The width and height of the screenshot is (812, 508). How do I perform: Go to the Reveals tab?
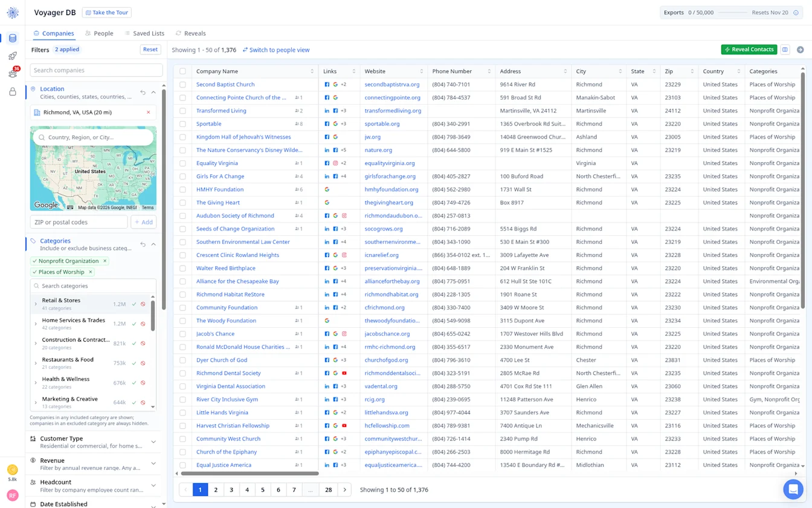coord(190,33)
